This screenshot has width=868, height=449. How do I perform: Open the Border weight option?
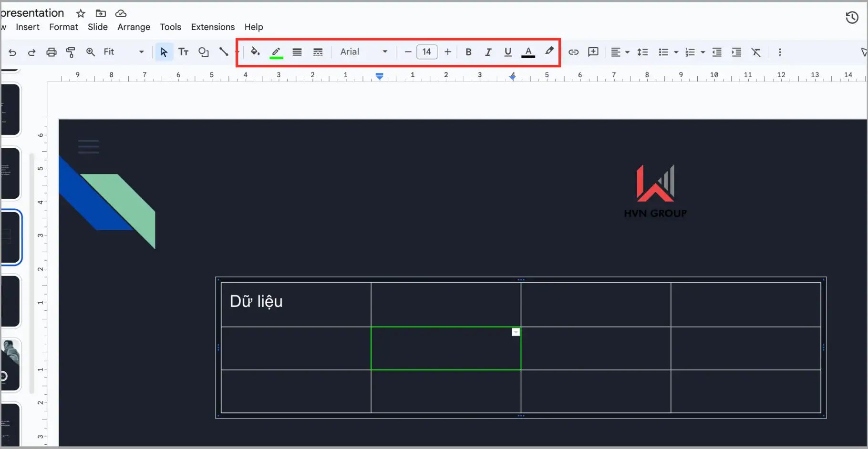(297, 52)
